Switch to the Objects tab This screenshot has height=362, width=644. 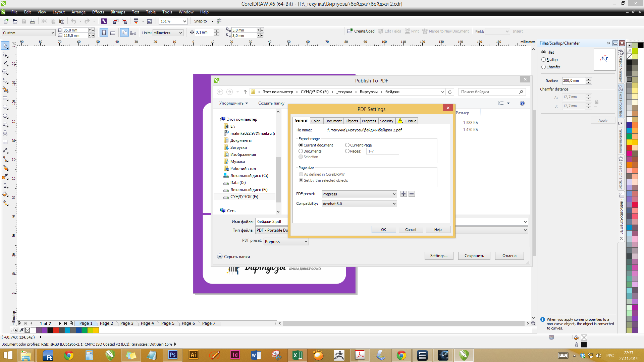[x=352, y=121]
